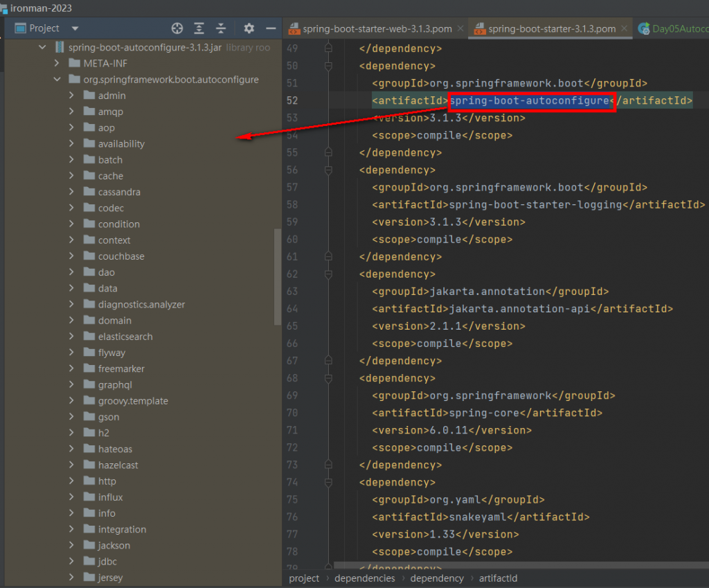Viewport: 709px width, 588px height.
Task: Fold the dependency block at line 62
Action: pyautogui.click(x=329, y=274)
